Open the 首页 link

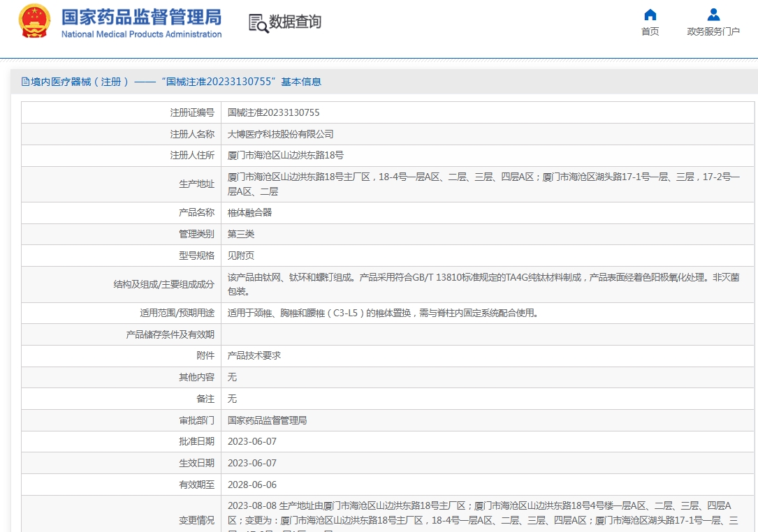[650, 31]
